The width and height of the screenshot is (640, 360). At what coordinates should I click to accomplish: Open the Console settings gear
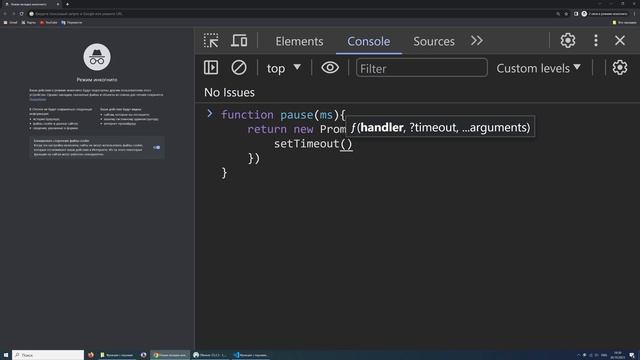pos(620,67)
